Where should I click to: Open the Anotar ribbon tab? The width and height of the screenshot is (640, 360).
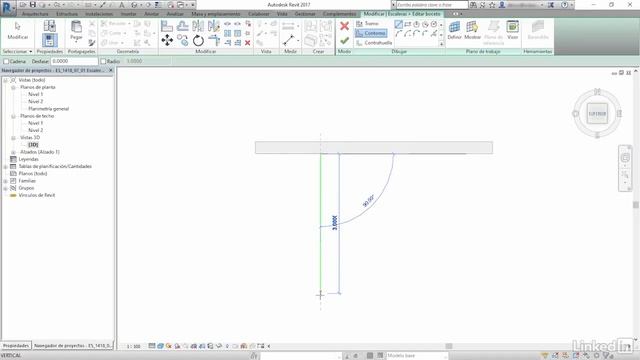151,14
